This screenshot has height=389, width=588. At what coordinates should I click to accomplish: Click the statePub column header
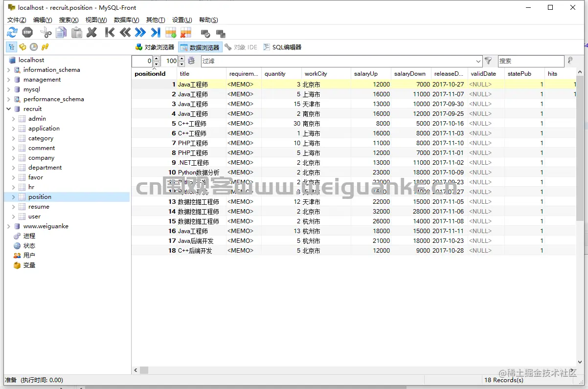[x=524, y=74]
